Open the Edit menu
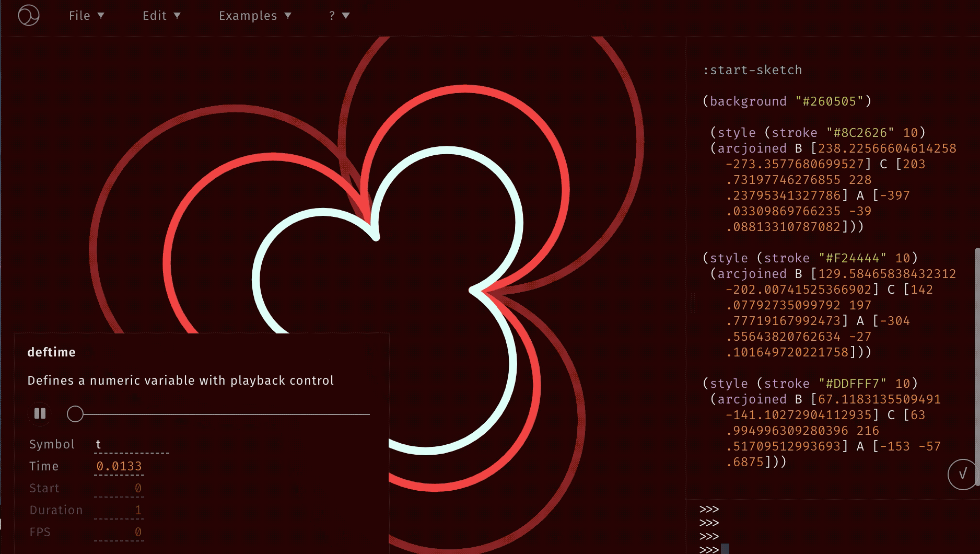 (x=161, y=16)
